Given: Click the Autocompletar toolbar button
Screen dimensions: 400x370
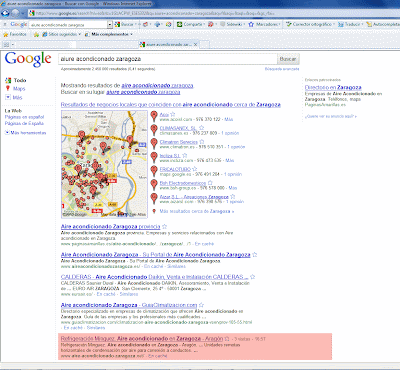Looking at the screenshot, I should click(383, 24).
